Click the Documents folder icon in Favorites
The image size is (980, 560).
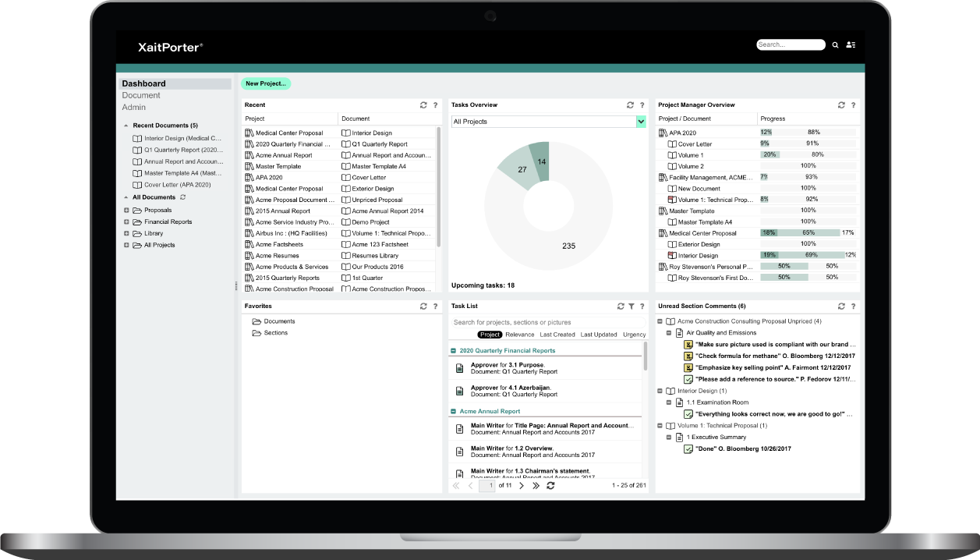click(x=256, y=321)
